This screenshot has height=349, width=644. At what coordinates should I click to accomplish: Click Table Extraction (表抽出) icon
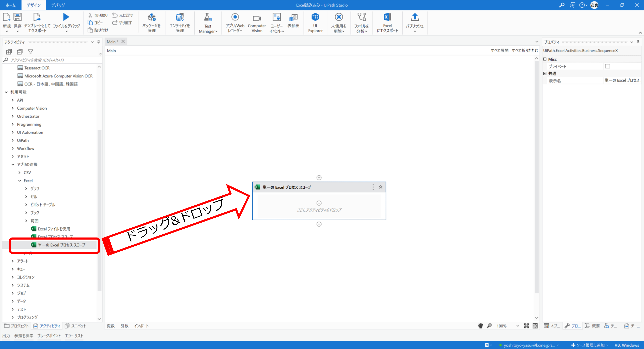tap(293, 18)
